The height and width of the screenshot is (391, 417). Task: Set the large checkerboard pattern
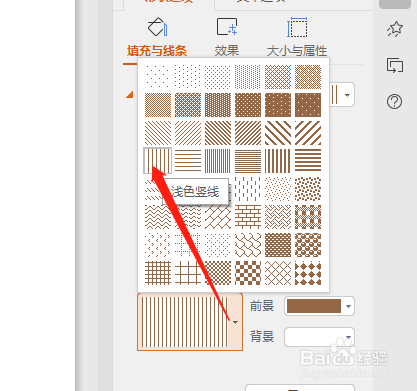248,273
